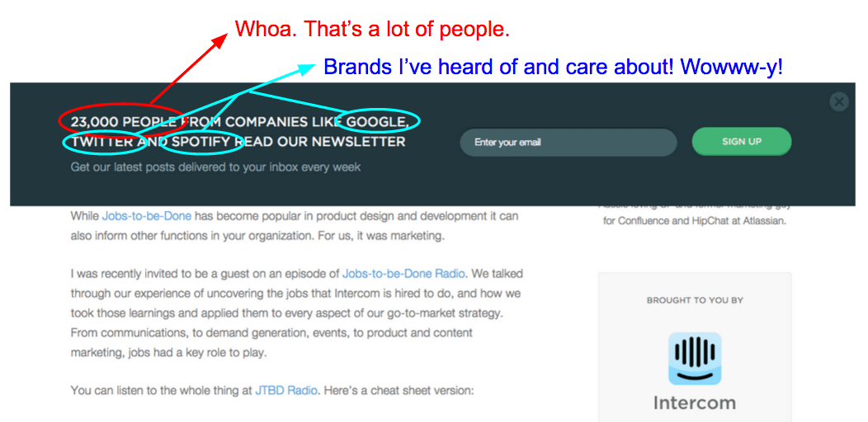Focus the 'Enter your email' field
This screenshot has height=422, width=868.
(x=568, y=142)
